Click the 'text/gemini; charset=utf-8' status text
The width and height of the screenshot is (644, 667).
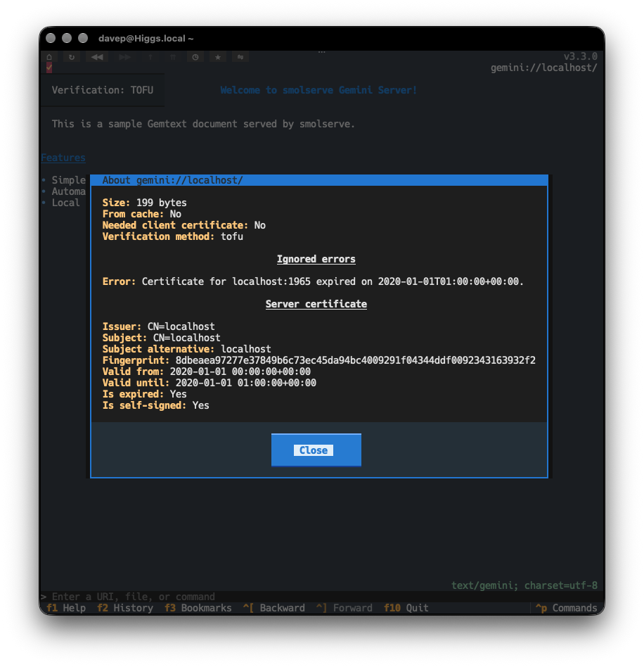pos(524,585)
